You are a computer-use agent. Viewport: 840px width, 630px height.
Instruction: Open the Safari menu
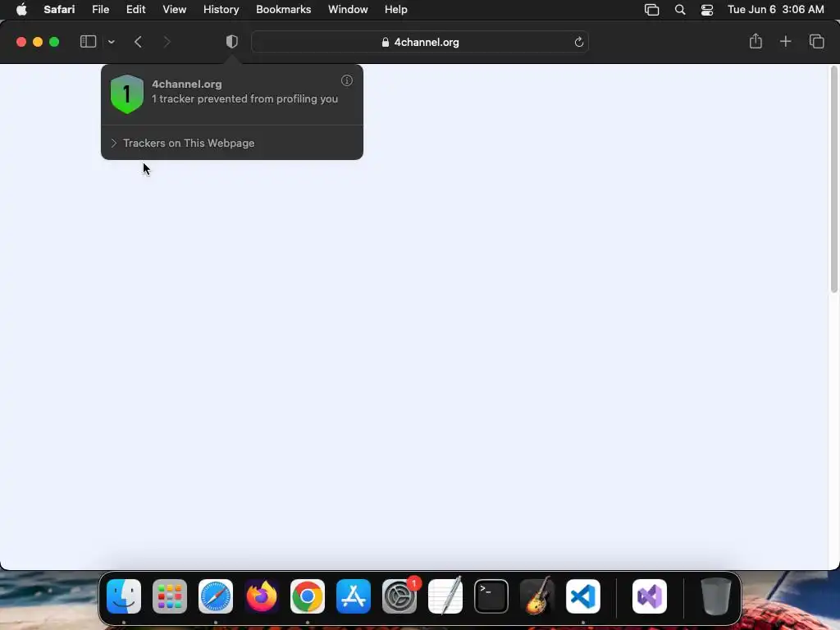59,10
